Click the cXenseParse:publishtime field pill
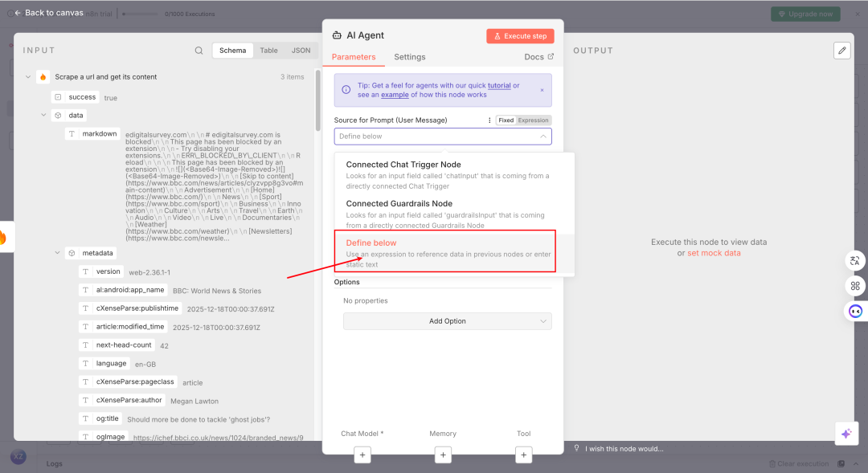 131,308
